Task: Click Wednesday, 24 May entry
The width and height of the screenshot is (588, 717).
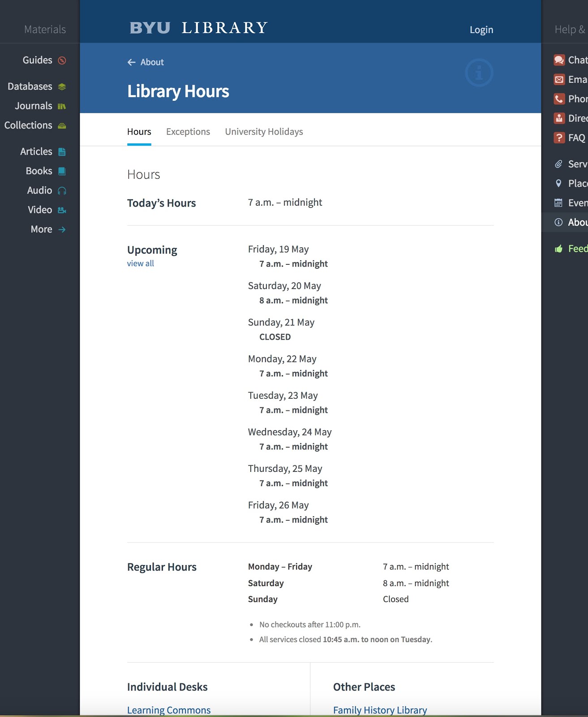Action: pos(290,432)
